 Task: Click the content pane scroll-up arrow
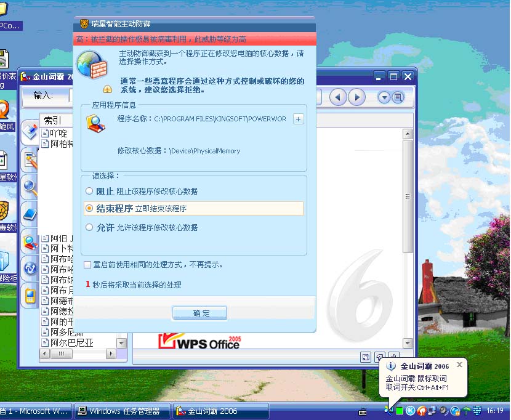tap(408, 134)
